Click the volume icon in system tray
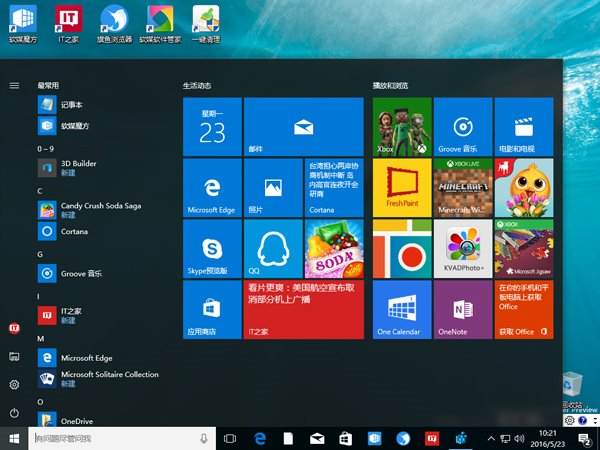The height and width of the screenshot is (450, 600). (x=519, y=439)
